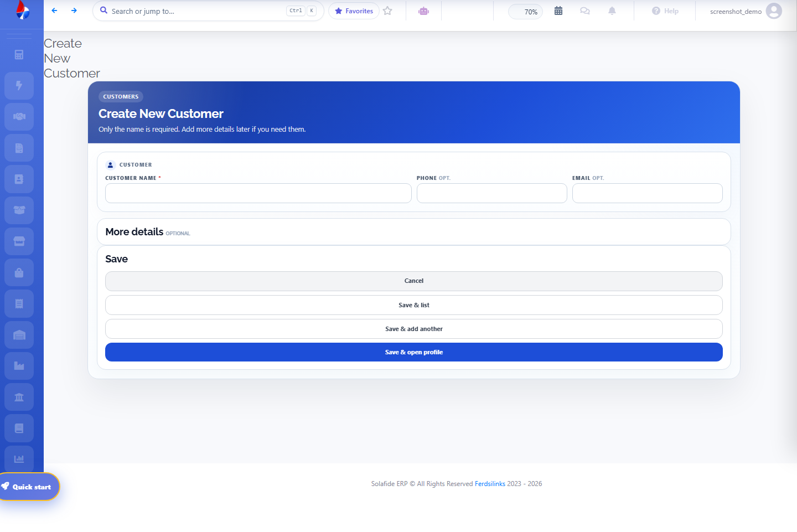
Task: Open the shopping bag sidebar icon
Action: (19, 272)
